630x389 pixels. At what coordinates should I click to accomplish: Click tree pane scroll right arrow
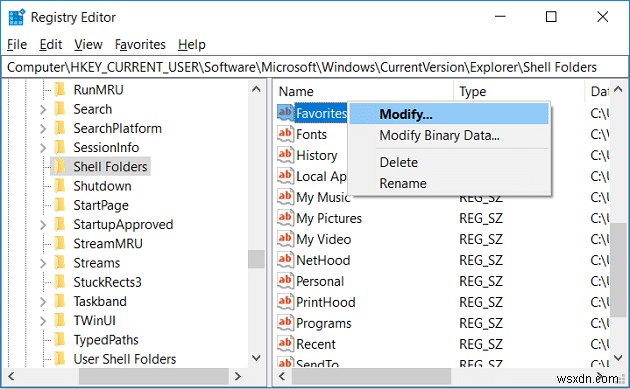click(x=237, y=376)
